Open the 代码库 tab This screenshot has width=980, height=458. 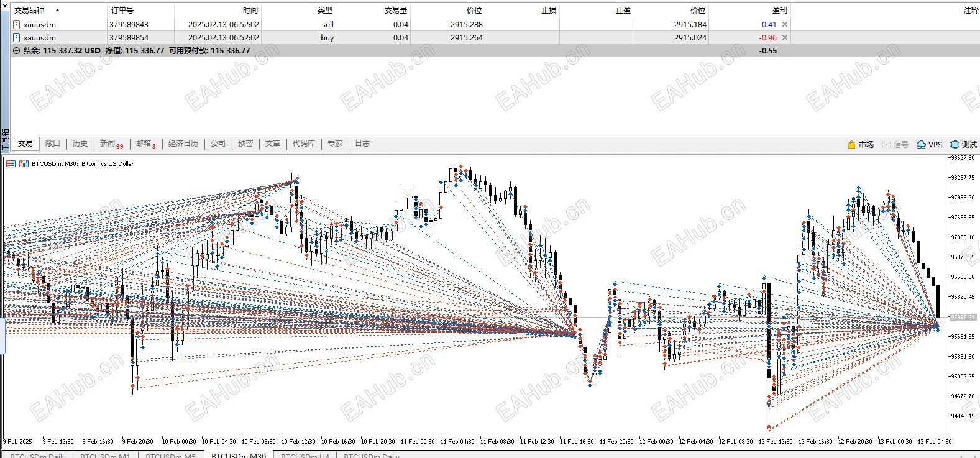tap(304, 144)
